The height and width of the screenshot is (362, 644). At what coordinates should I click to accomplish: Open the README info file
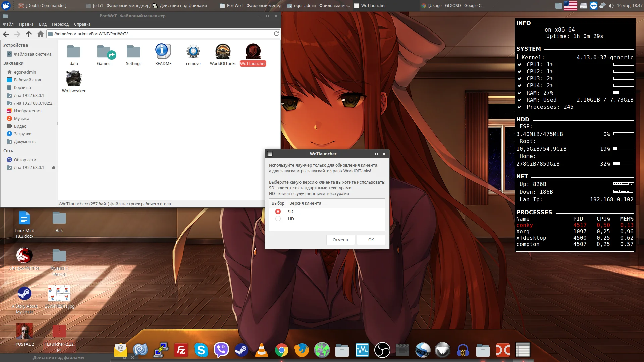click(163, 52)
